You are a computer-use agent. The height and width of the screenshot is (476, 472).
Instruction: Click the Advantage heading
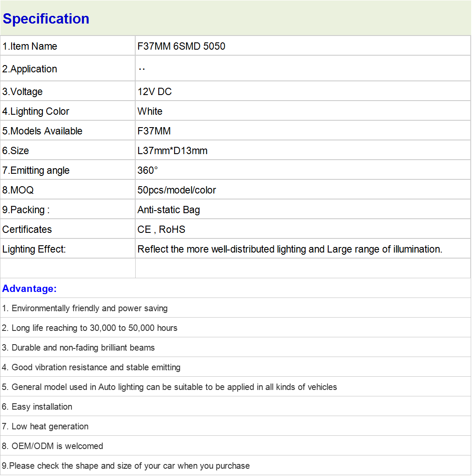(30, 289)
